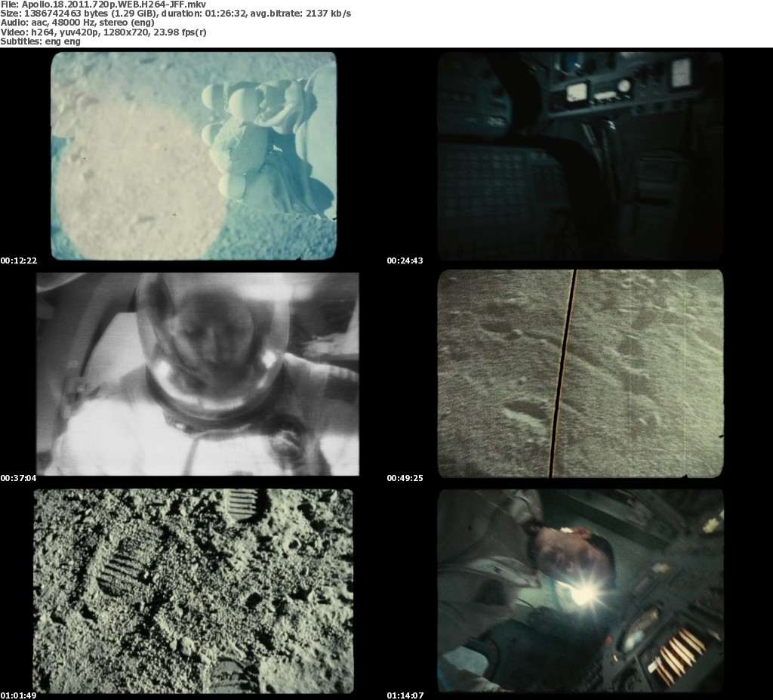The width and height of the screenshot is (773, 700).
Task: Click the 01:01:49 timestamp label
Action: [x=19, y=695]
